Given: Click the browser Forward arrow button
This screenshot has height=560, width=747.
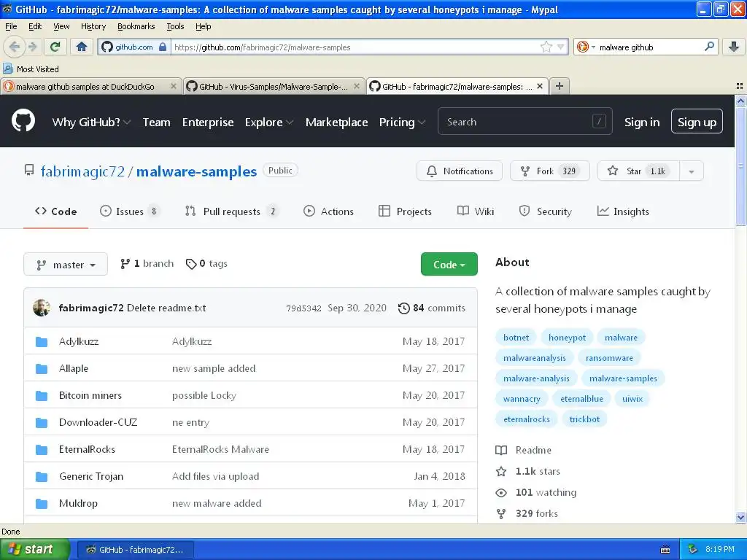Looking at the screenshot, I should coord(32,47).
